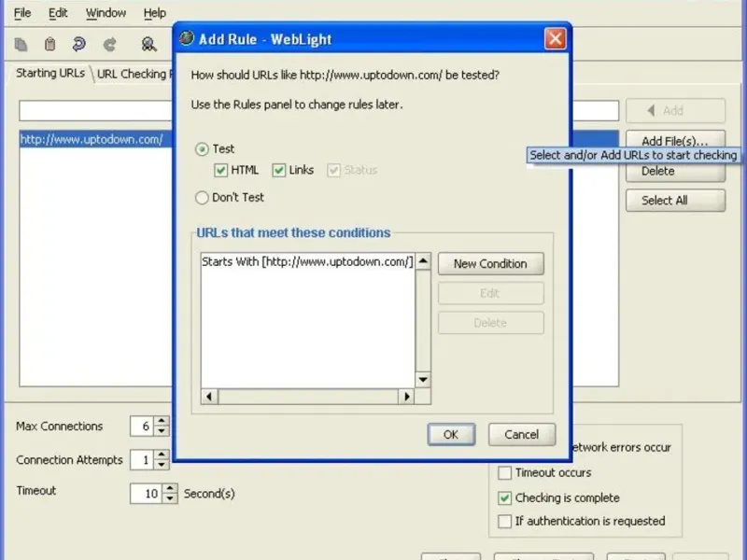Select the Test radio button
Screen dimensions: 747x560
[x=202, y=149]
